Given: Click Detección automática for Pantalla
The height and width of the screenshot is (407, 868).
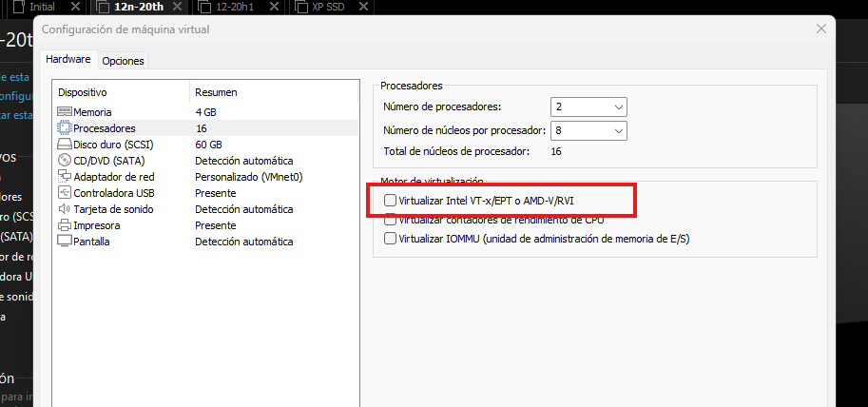Looking at the screenshot, I should (x=243, y=242).
